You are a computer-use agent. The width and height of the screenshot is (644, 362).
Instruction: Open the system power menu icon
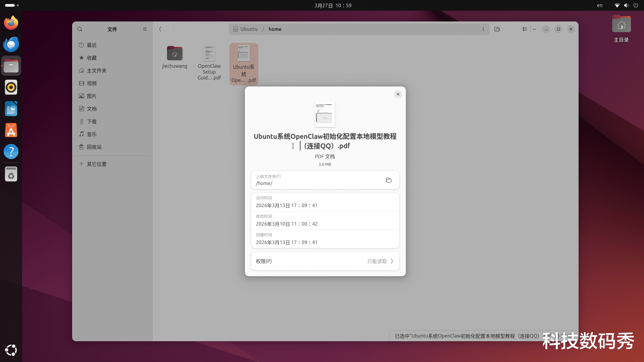[636, 5]
